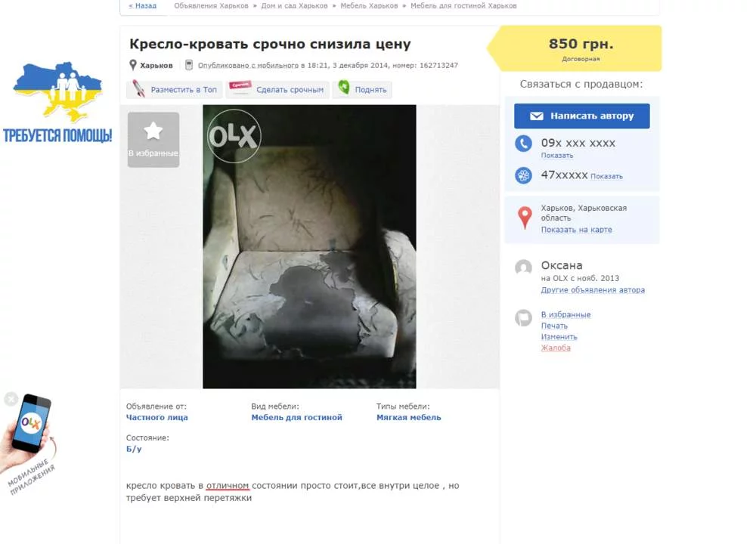
Task: Click the rocket icon for top placement
Action: [x=138, y=88]
